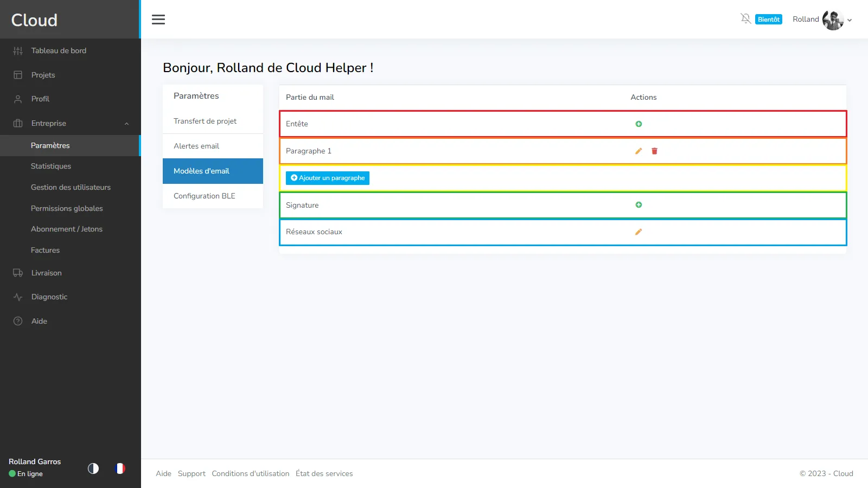
Task: Edit Paragraphe 1 with the pencil icon
Action: coord(639,151)
